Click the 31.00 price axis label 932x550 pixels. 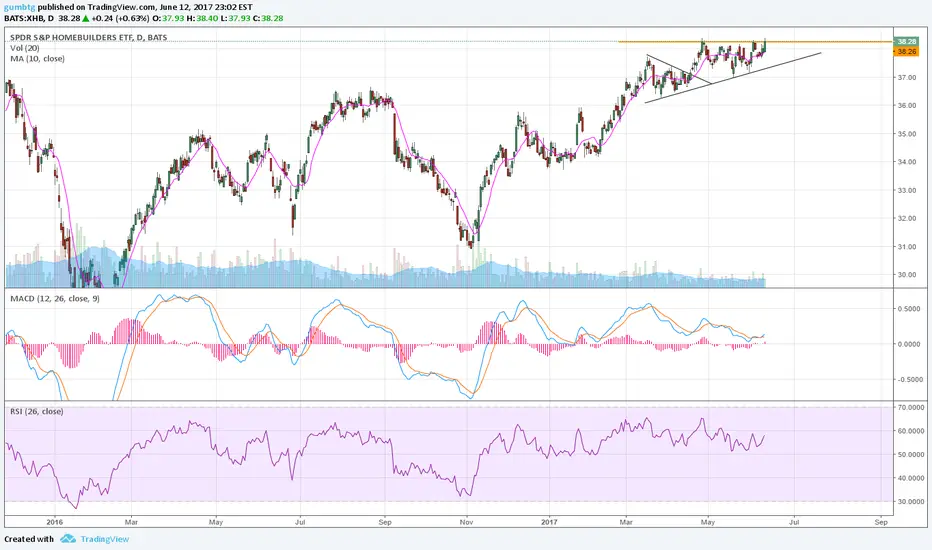pos(907,247)
